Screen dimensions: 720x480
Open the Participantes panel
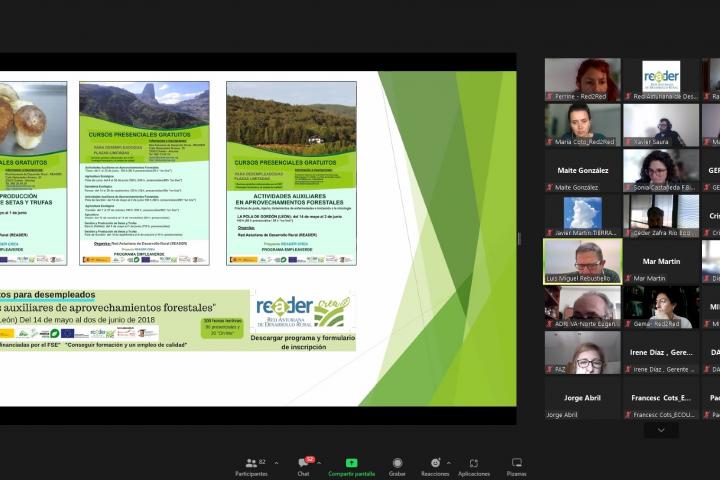coord(250,464)
